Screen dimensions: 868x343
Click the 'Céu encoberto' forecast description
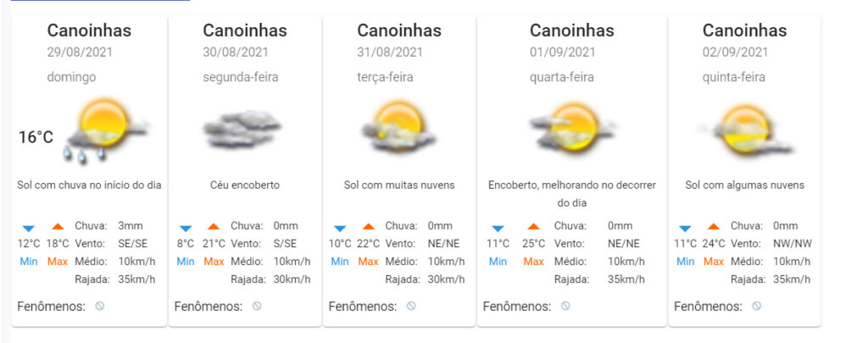tap(245, 185)
